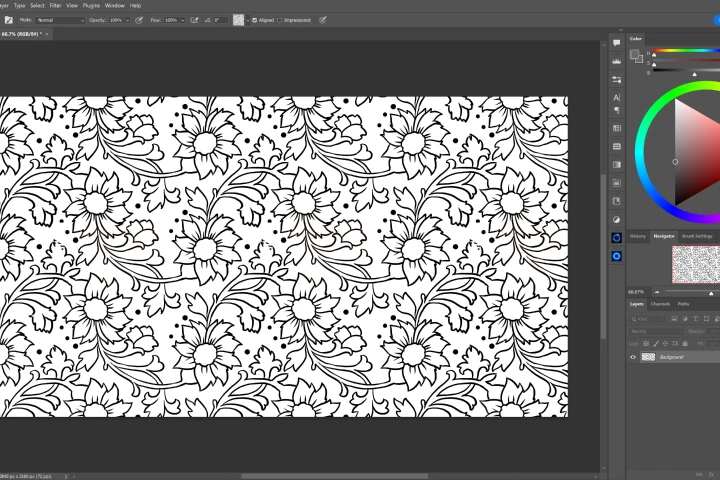The width and height of the screenshot is (720, 480).
Task: Filter layers by type layers icon
Action: 695,319
